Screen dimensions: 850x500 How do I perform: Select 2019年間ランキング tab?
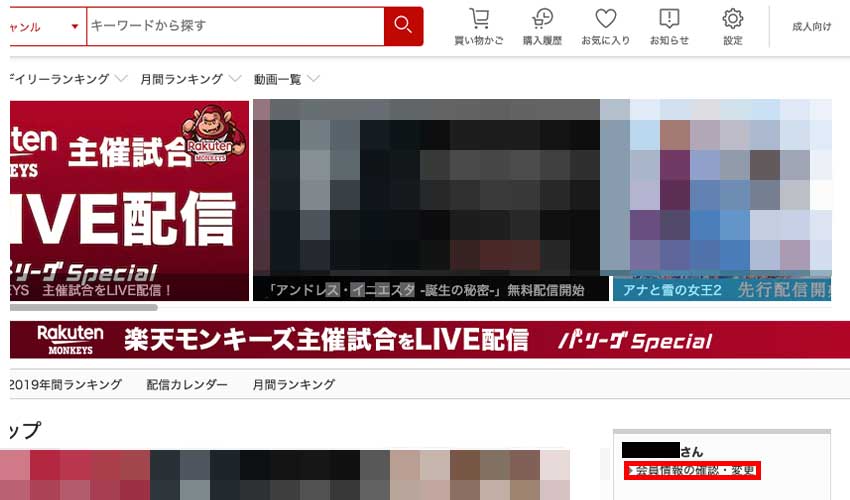(x=65, y=384)
